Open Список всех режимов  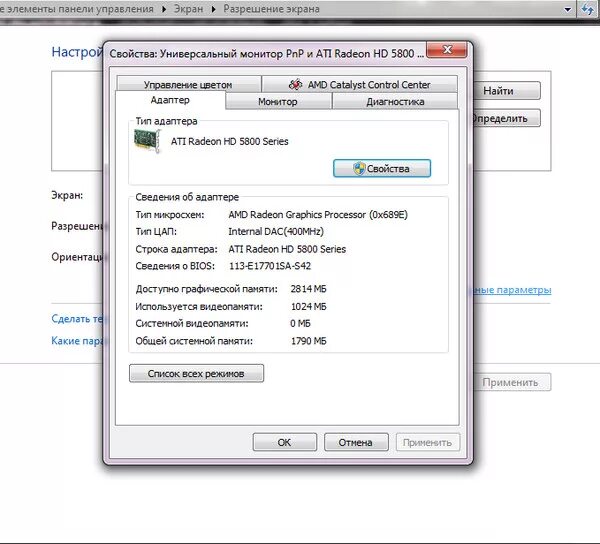click(x=196, y=373)
